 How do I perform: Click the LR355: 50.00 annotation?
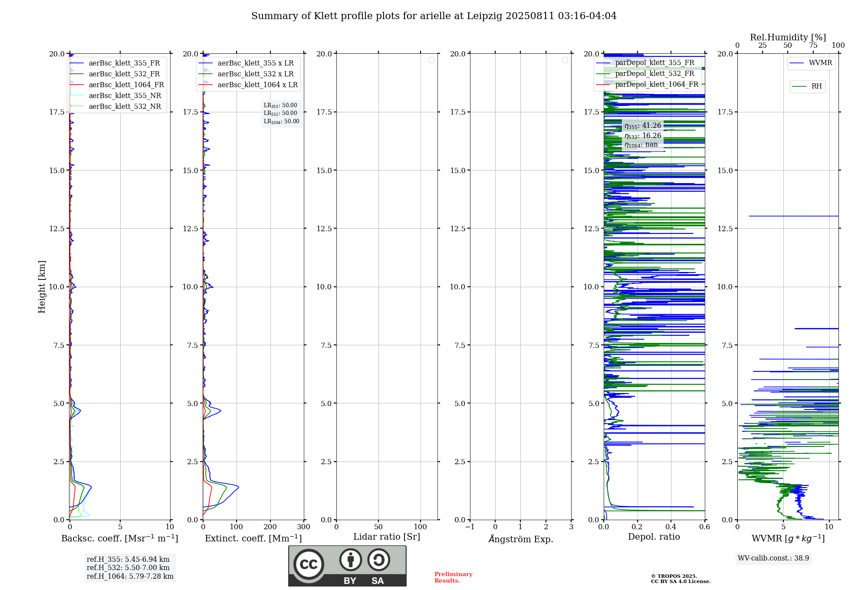(x=280, y=105)
